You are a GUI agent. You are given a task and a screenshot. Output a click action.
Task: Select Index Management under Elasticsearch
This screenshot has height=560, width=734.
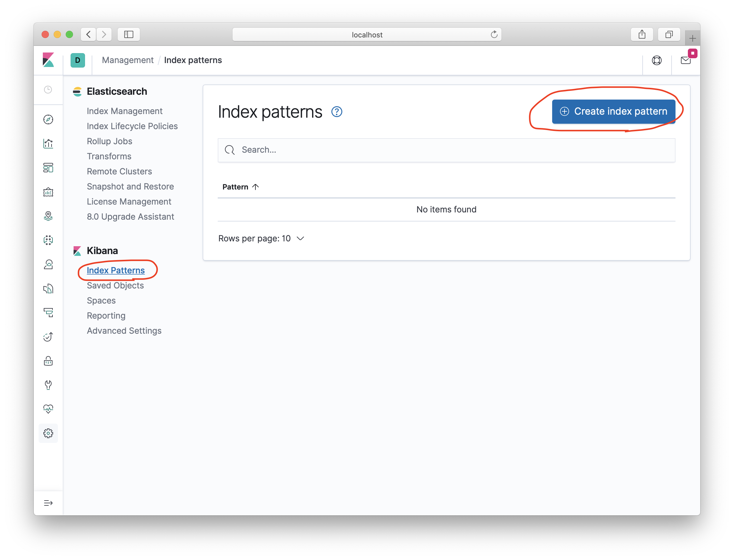click(124, 111)
